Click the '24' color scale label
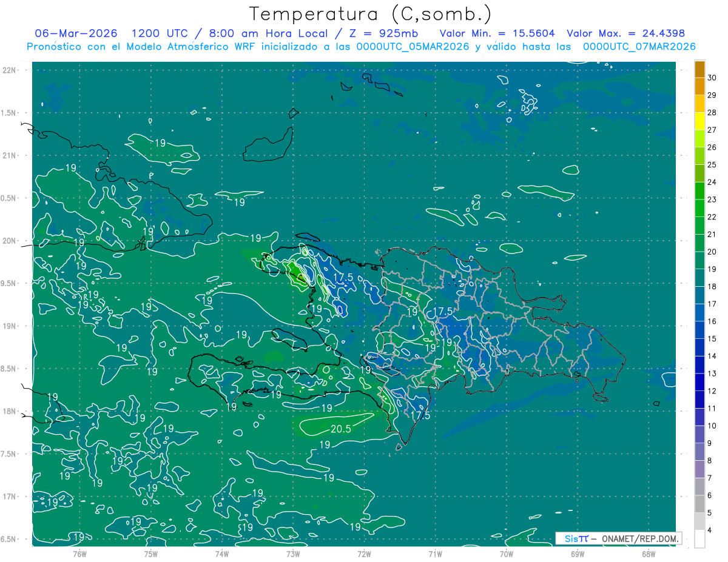728x562 pixels. tap(712, 182)
